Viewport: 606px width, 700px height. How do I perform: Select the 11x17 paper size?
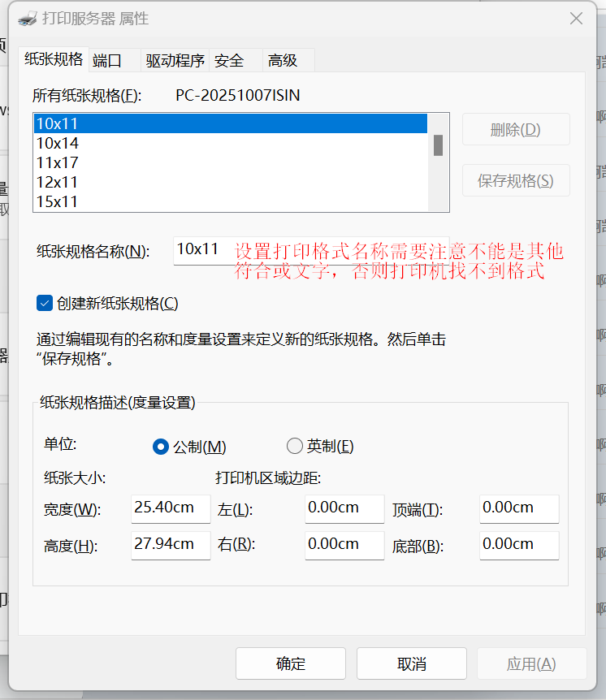(x=231, y=163)
